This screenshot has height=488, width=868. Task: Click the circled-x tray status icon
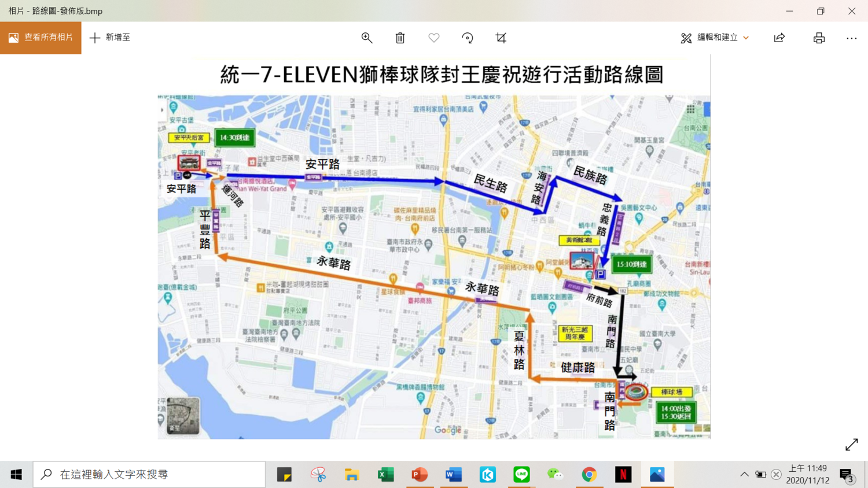tap(776, 474)
